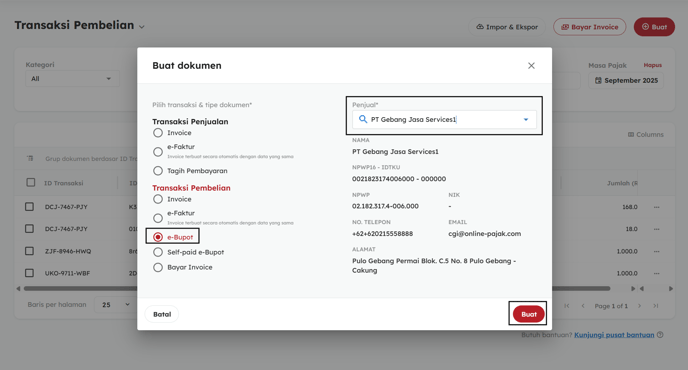Click the grouping icon beside Grup dokumen

pyautogui.click(x=30, y=158)
